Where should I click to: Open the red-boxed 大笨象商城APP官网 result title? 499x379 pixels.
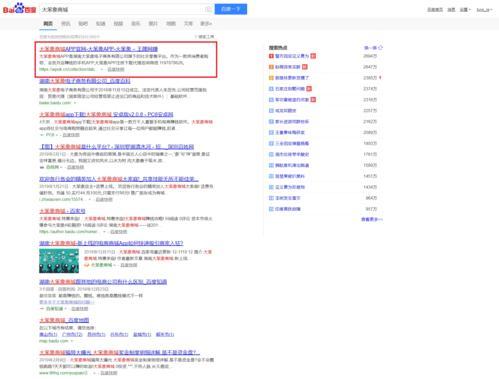99,49
